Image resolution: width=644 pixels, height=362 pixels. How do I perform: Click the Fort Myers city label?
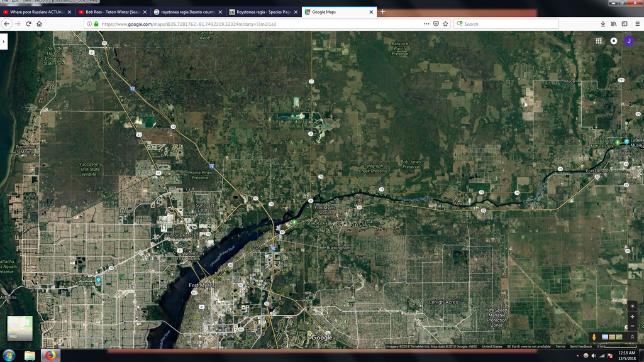pos(201,285)
